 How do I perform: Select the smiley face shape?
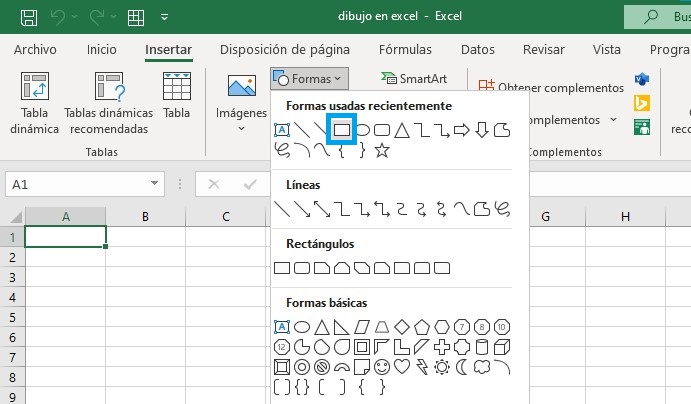pyautogui.click(x=382, y=367)
